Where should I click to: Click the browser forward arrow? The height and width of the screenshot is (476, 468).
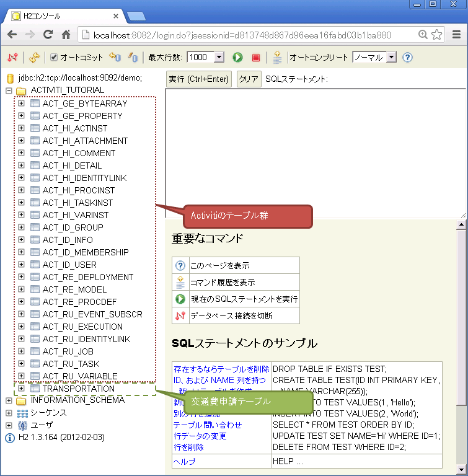(x=30, y=35)
